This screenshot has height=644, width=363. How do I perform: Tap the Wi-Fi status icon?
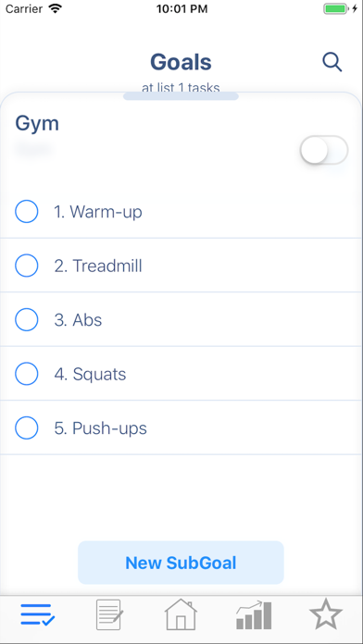pyautogui.click(x=55, y=8)
